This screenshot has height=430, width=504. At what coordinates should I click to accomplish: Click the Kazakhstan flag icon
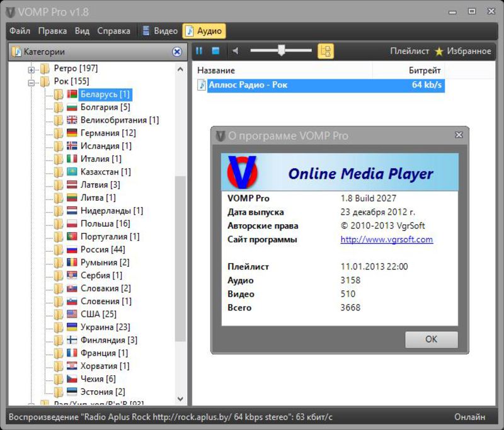pos(72,172)
